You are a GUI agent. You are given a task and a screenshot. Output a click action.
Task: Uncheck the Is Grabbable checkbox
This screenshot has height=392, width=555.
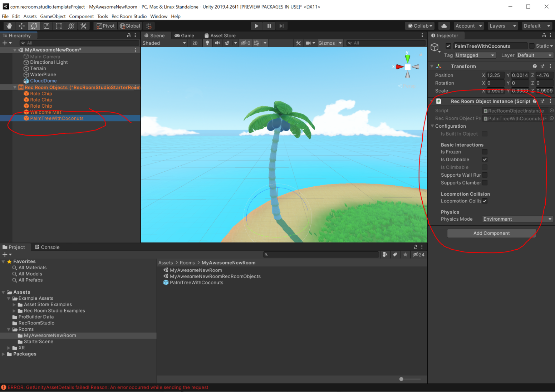pyautogui.click(x=485, y=160)
